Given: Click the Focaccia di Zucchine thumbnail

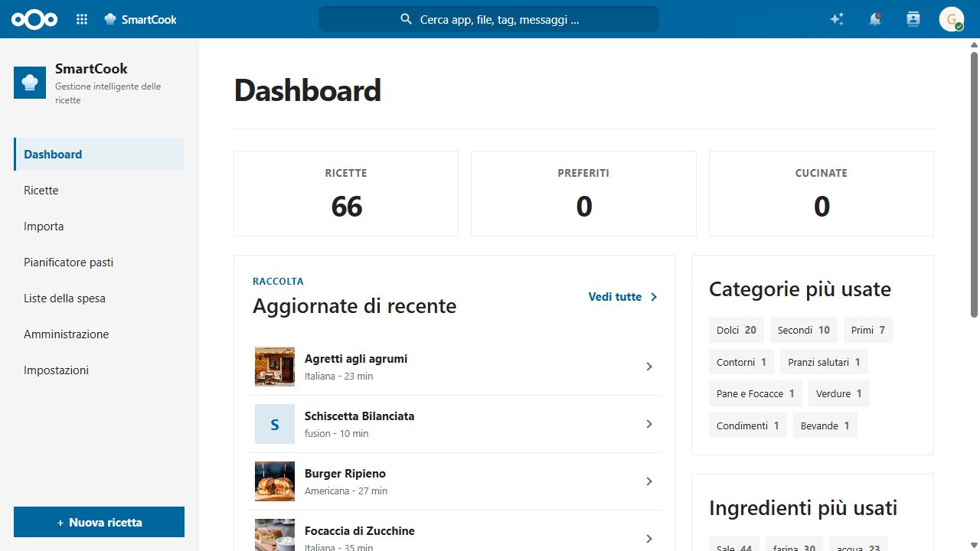Looking at the screenshot, I should tap(275, 535).
